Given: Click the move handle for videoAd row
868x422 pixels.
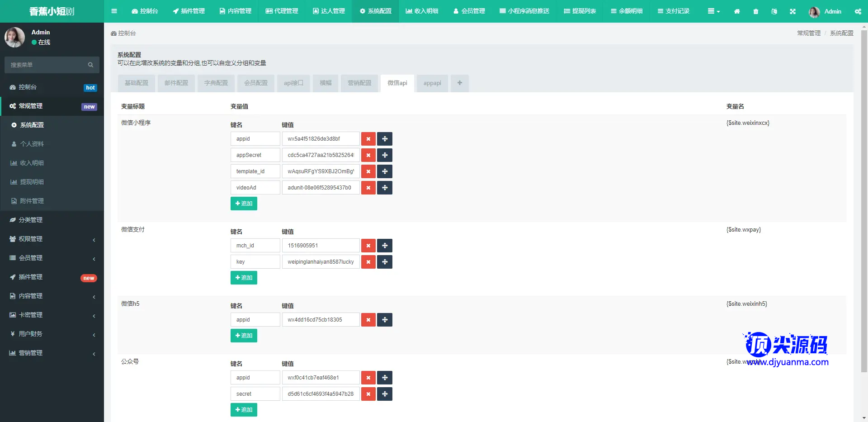Looking at the screenshot, I should 385,188.
